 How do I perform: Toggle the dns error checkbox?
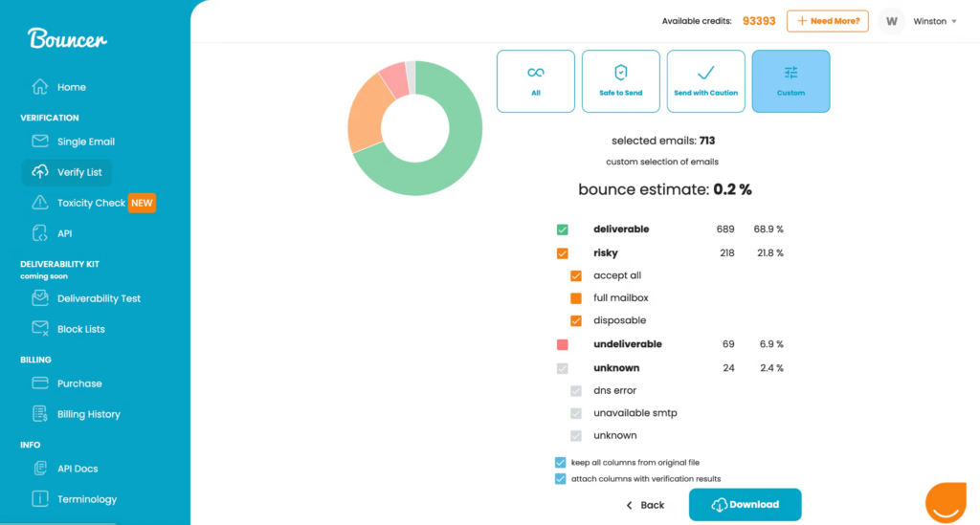coord(576,390)
